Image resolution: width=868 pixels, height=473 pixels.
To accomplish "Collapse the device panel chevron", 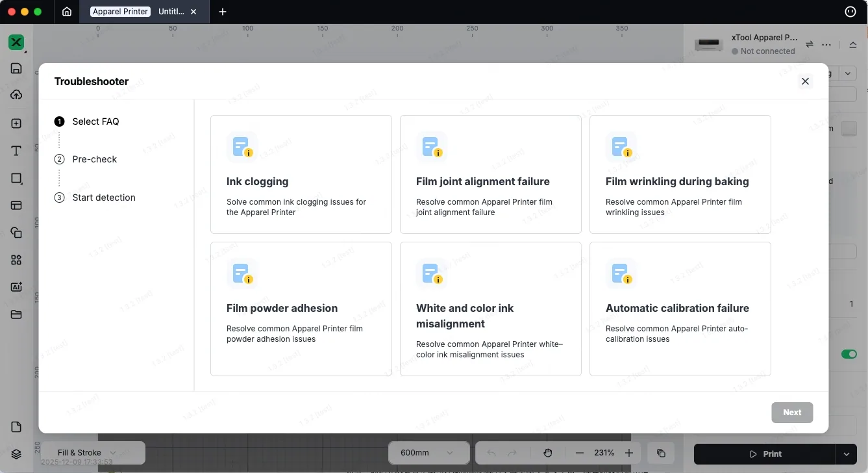I will click(x=852, y=44).
